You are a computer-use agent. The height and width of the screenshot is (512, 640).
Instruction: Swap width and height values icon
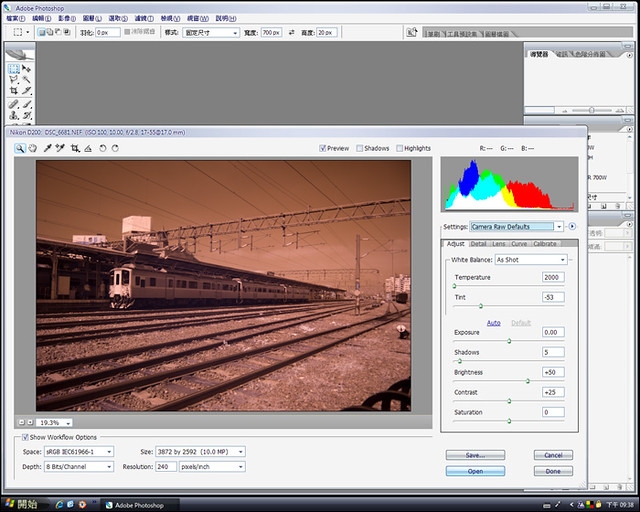tap(291, 32)
